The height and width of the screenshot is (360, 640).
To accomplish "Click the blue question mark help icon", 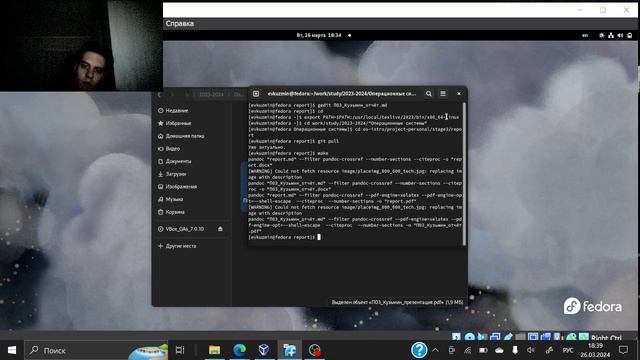I will coord(419,350).
